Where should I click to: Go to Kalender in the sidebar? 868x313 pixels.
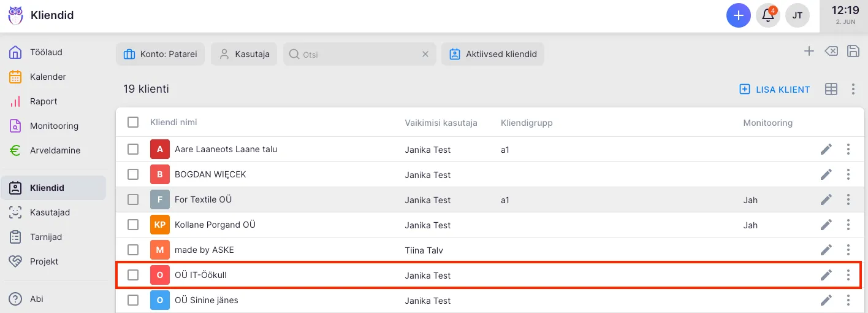pyautogui.click(x=48, y=77)
